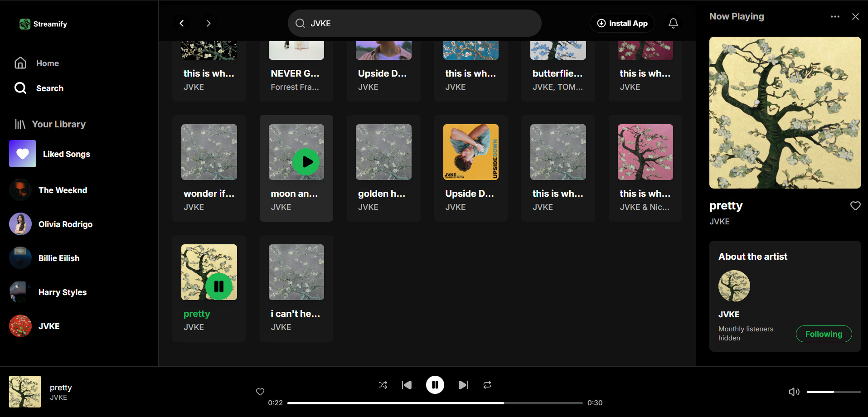Open the 'i can't he...' track card

[296, 288]
